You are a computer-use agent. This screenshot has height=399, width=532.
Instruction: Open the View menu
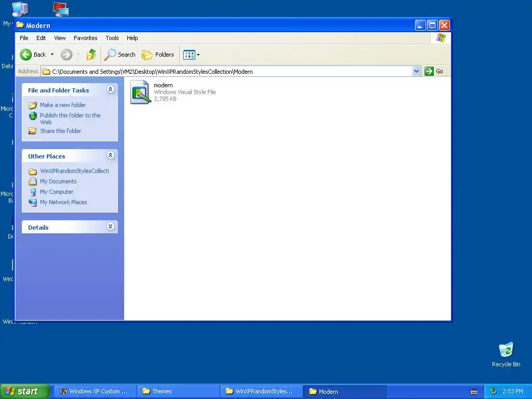pos(60,38)
